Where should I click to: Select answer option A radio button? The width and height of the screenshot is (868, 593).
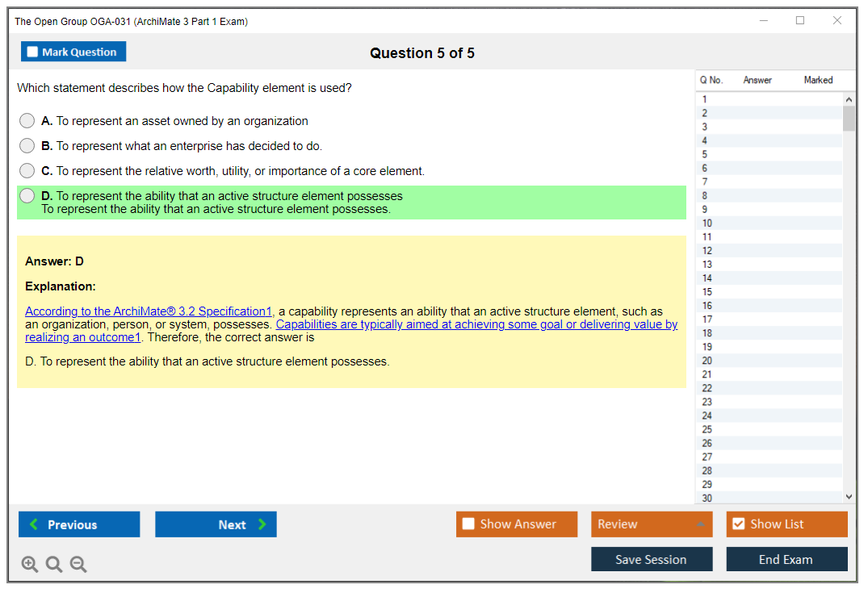[27, 121]
